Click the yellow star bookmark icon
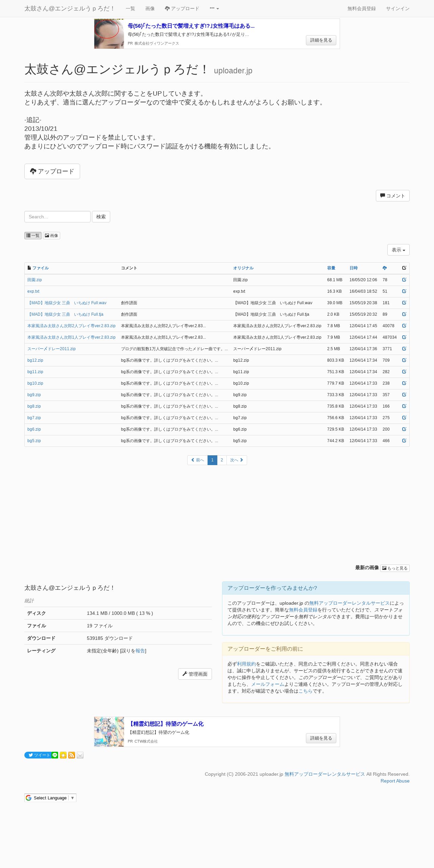Viewport: 434px width, 868px height. coord(63,755)
